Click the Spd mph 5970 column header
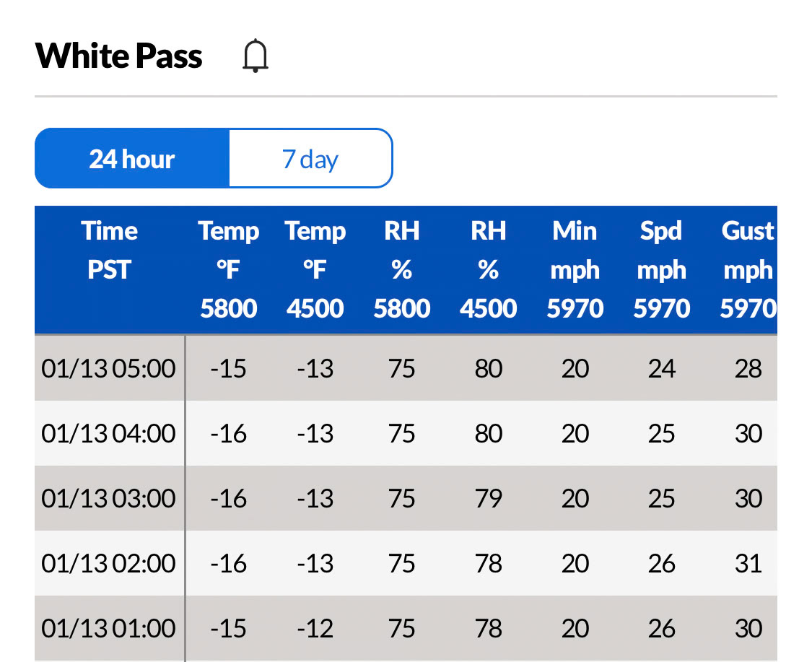 (x=661, y=269)
